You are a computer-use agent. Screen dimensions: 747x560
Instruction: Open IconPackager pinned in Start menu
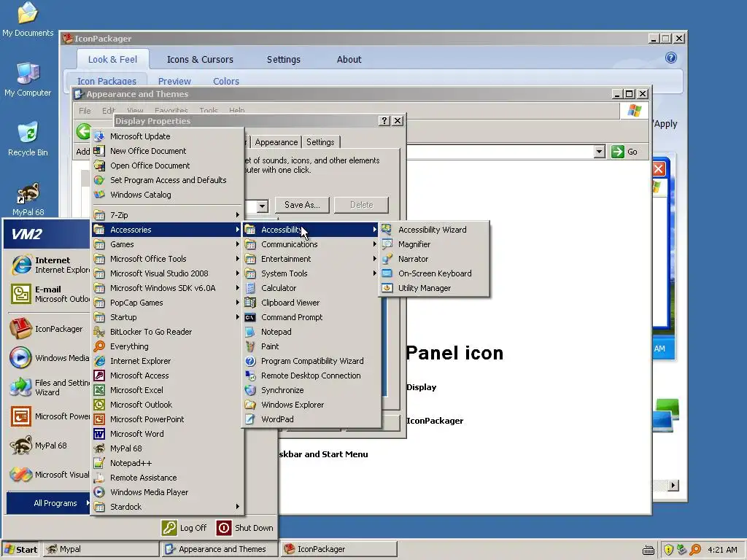click(x=48, y=329)
